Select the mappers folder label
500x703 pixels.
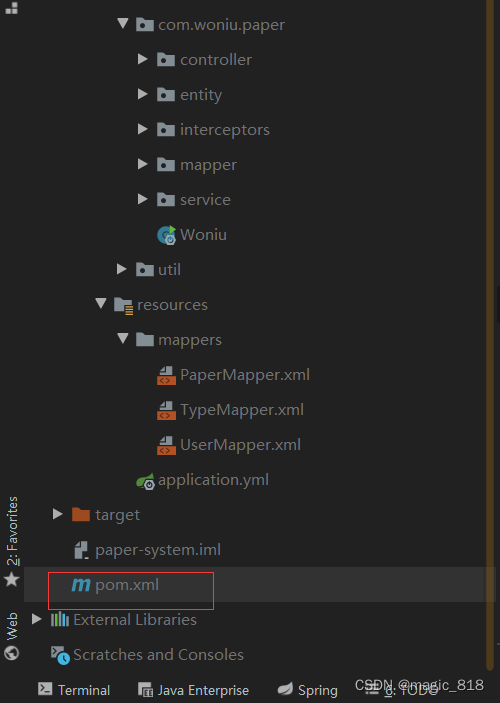[190, 340]
